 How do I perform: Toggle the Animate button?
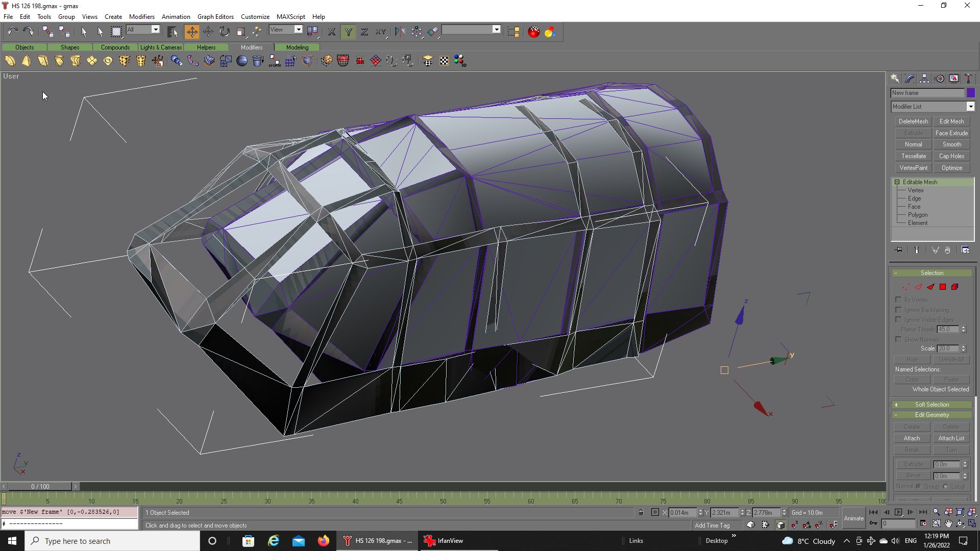853,518
